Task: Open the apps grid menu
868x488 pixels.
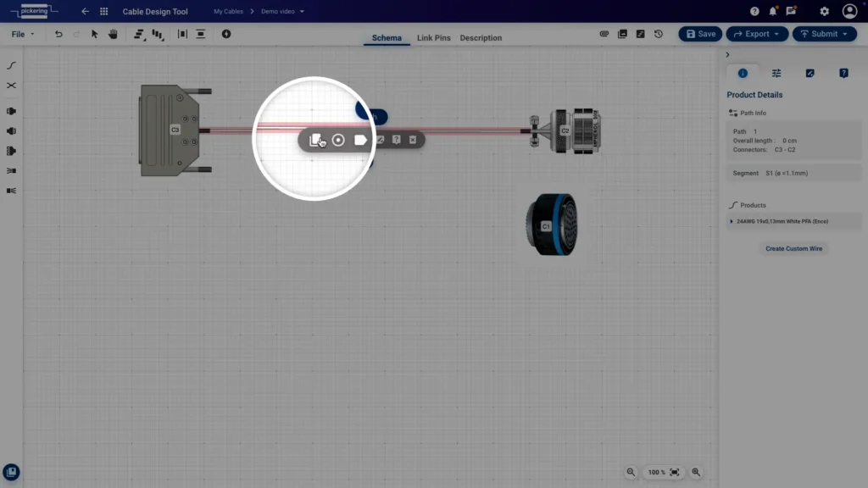Action: [103, 11]
